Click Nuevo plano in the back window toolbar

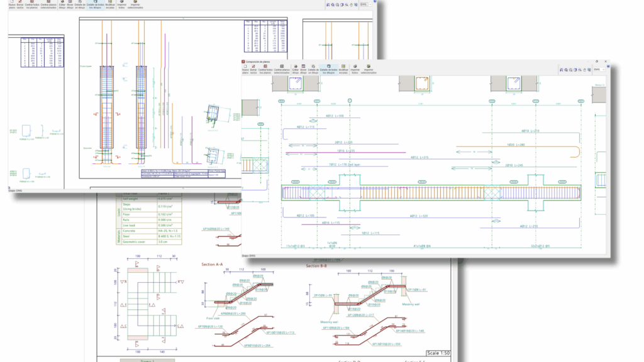tap(12, 4)
